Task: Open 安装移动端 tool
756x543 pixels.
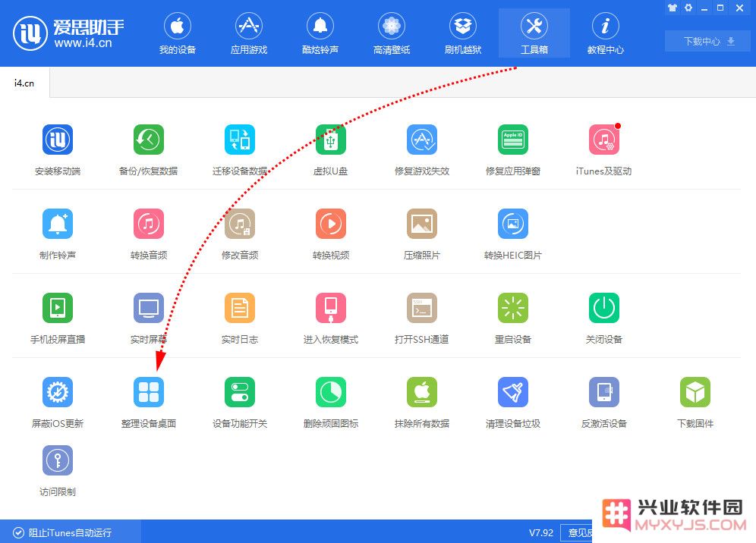Action: point(58,140)
